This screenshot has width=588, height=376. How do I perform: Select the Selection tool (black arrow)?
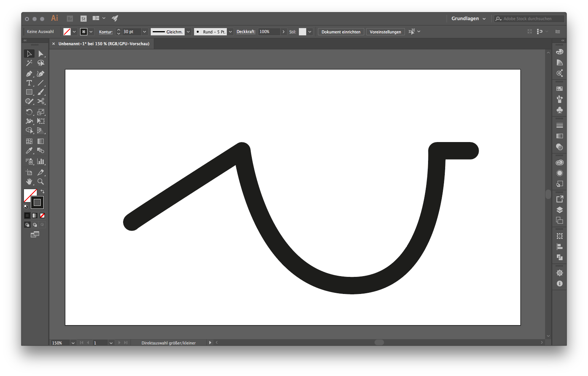pos(29,54)
